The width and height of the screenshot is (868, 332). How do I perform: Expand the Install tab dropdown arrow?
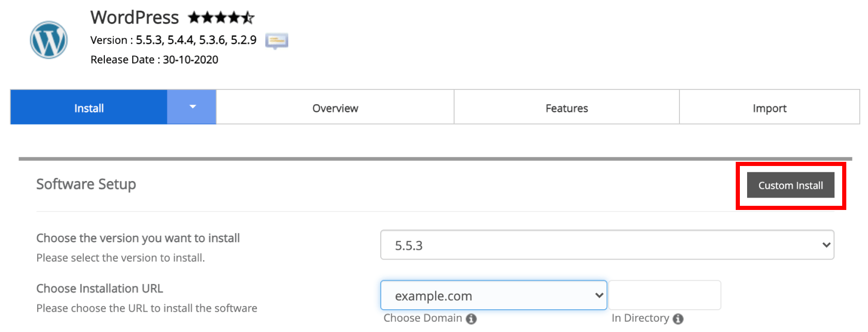[x=192, y=107]
